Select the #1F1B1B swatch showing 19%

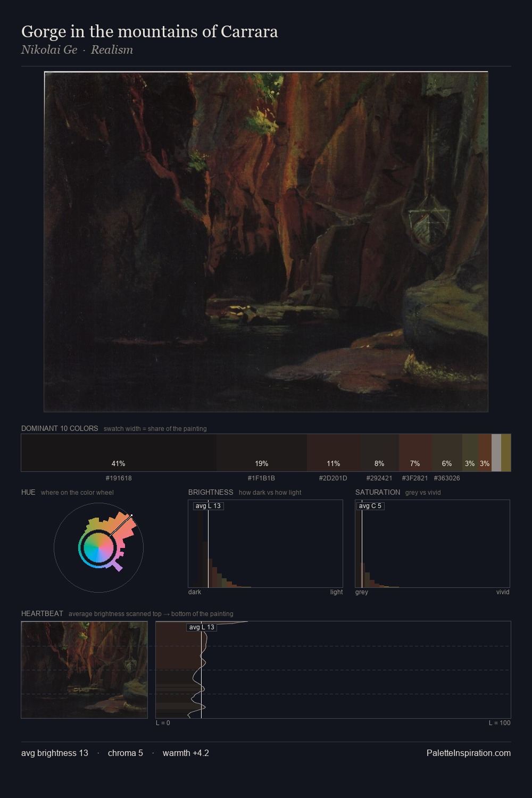(262, 453)
